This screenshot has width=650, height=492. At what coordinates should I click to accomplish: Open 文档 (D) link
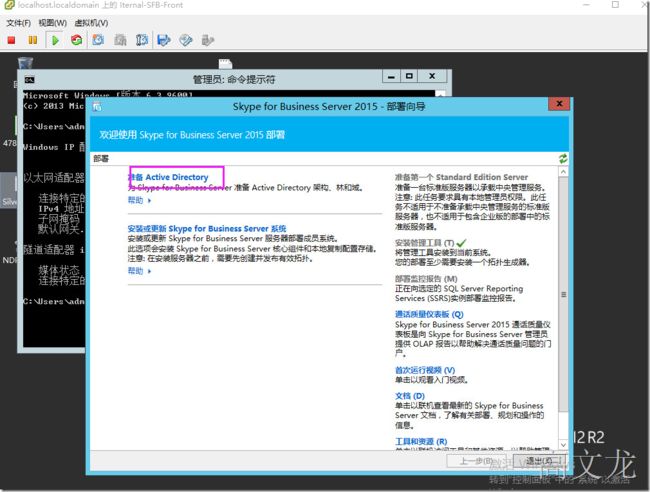tap(410, 395)
